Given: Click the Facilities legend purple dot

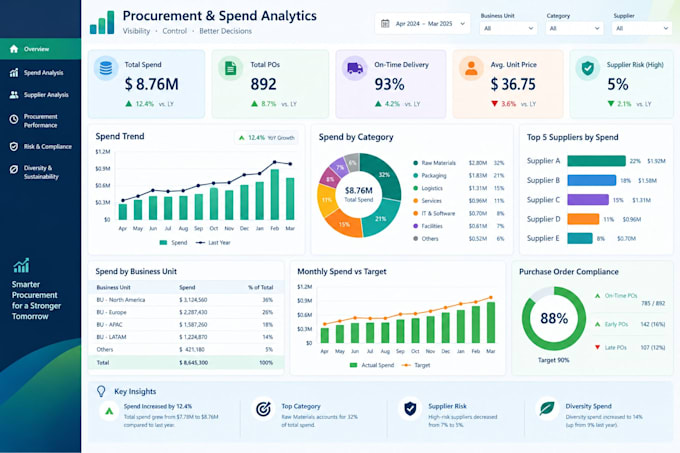Looking at the screenshot, I should [415, 226].
